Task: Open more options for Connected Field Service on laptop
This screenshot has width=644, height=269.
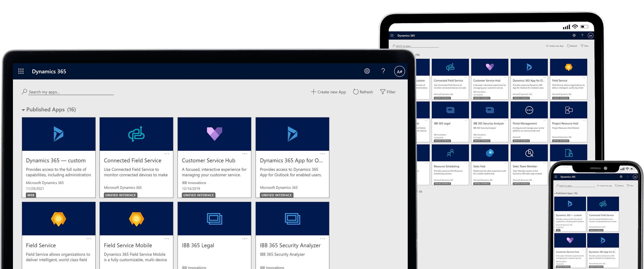Action: click(167, 154)
